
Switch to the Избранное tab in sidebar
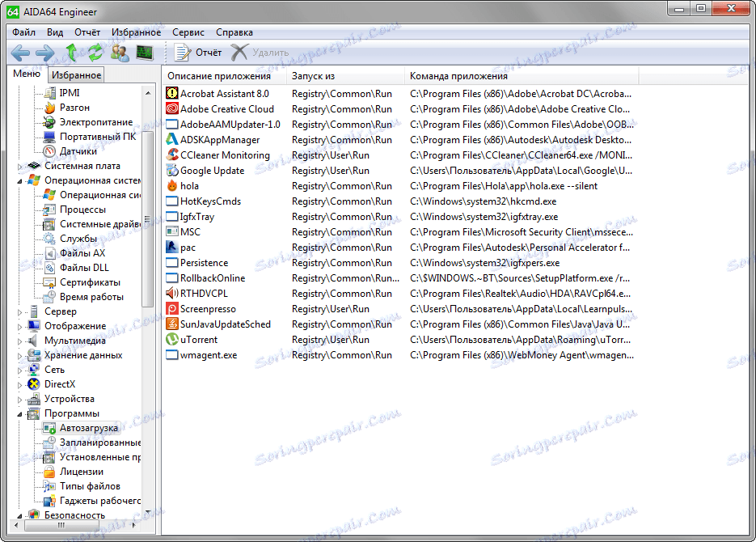click(x=76, y=74)
